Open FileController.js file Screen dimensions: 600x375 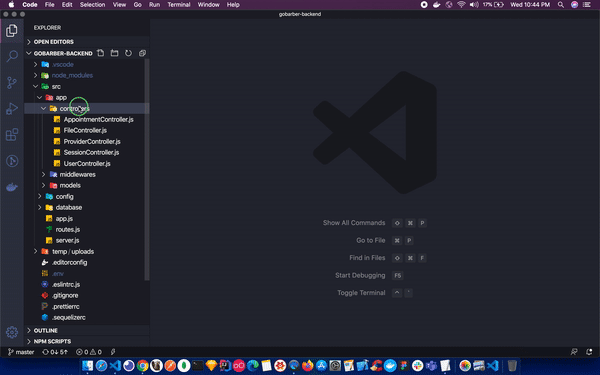[87, 130]
